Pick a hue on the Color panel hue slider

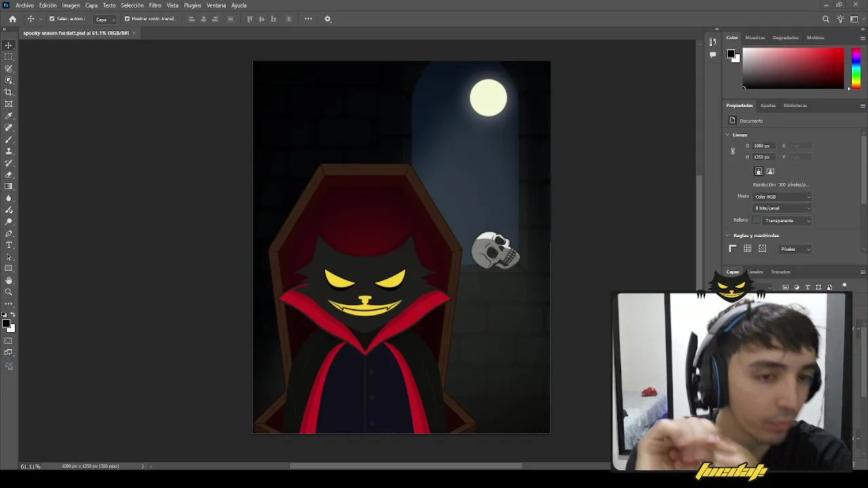[856, 68]
